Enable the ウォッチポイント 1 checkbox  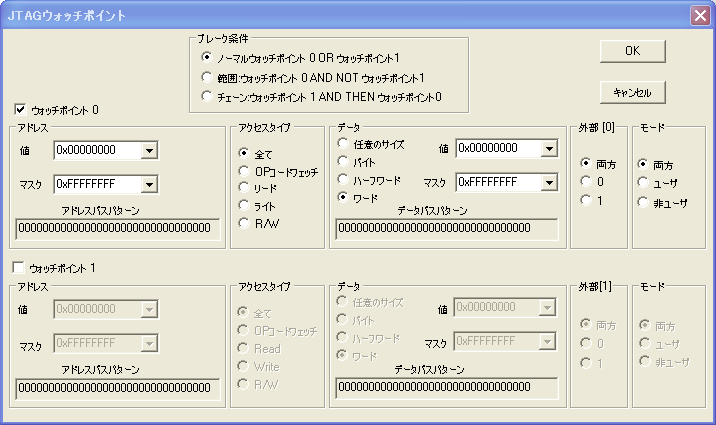point(19,268)
